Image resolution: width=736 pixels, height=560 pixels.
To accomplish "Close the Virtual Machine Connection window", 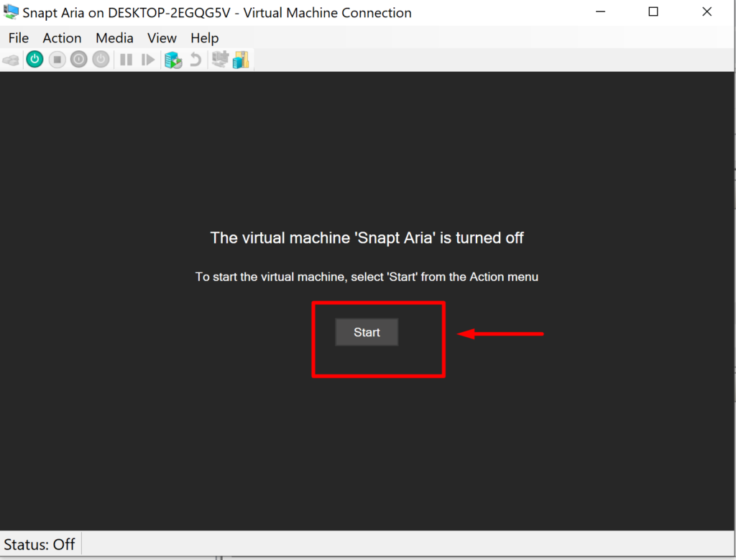I will click(x=707, y=12).
